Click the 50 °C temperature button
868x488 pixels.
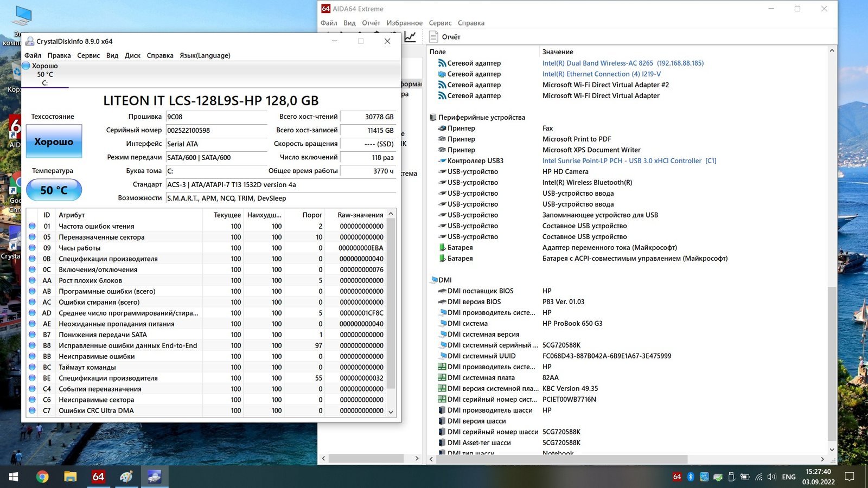tap(54, 190)
